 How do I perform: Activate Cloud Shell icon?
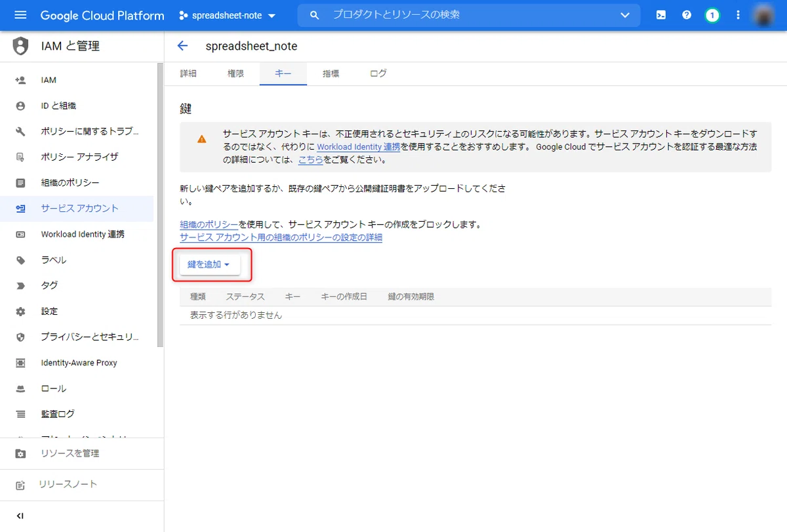pos(661,14)
